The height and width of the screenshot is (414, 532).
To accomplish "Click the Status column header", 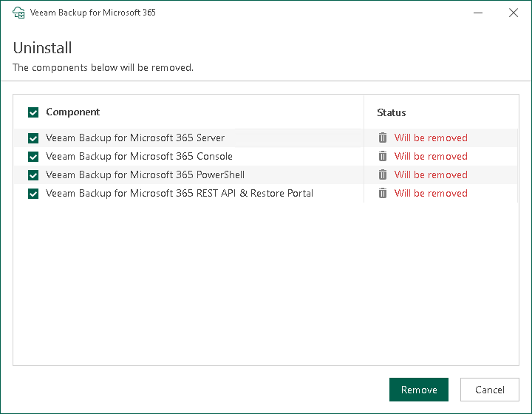I will tap(392, 112).
